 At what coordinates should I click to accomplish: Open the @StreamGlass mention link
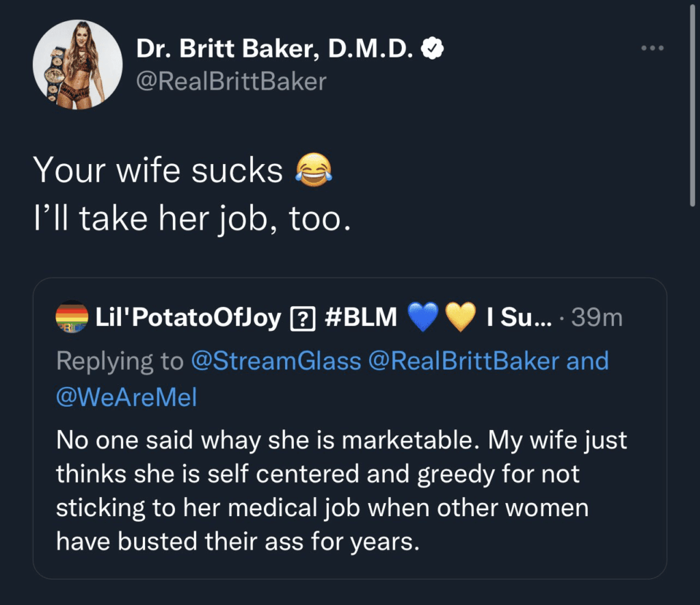pyautogui.click(x=276, y=361)
